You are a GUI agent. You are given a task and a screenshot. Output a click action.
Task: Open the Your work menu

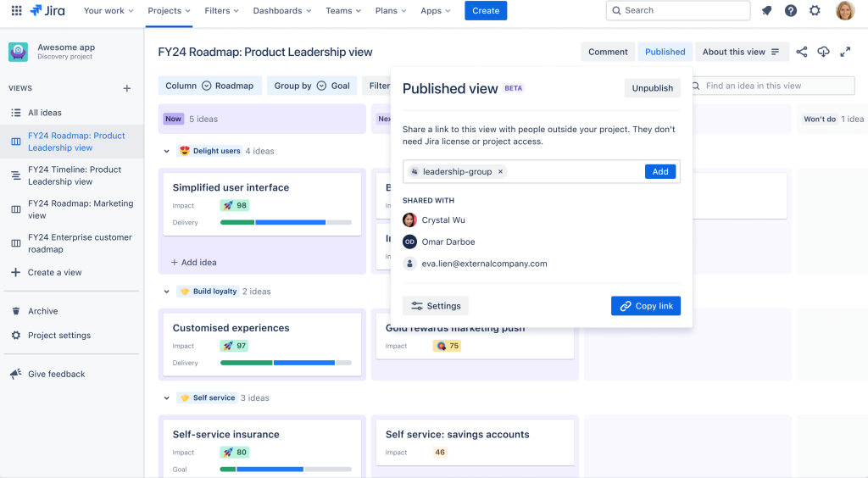tap(108, 10)
